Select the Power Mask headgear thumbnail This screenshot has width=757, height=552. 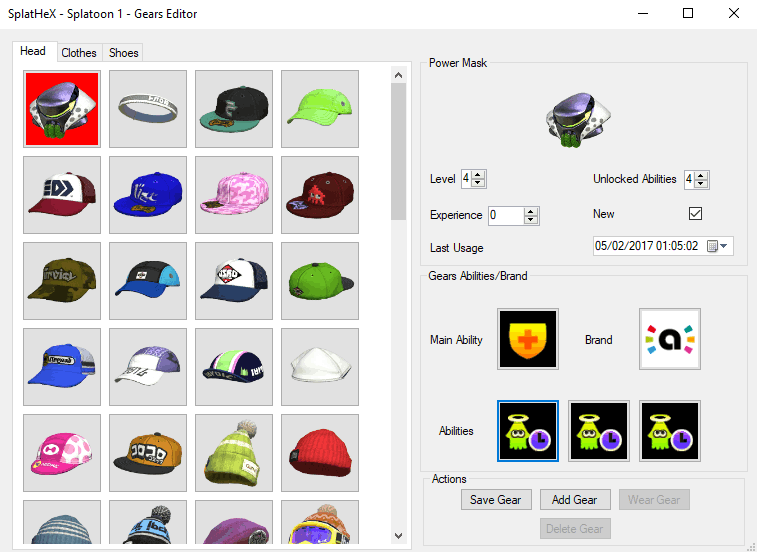(62, 109)
